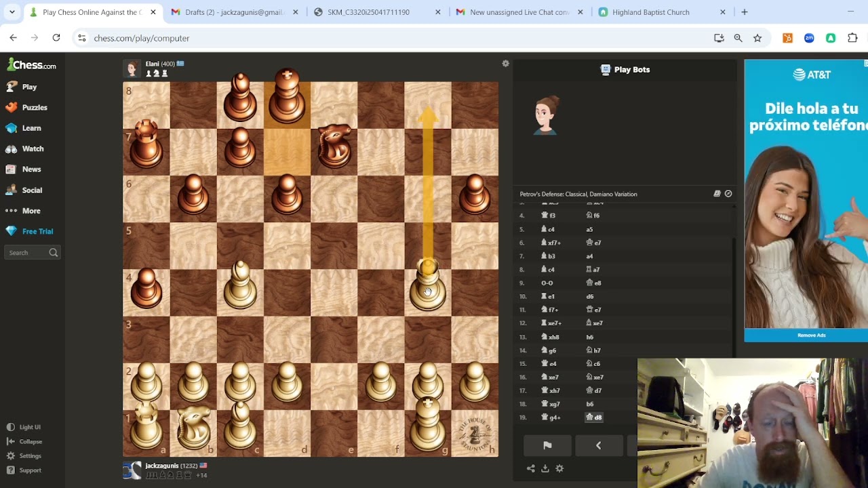Go back one move with arrow

599,445
